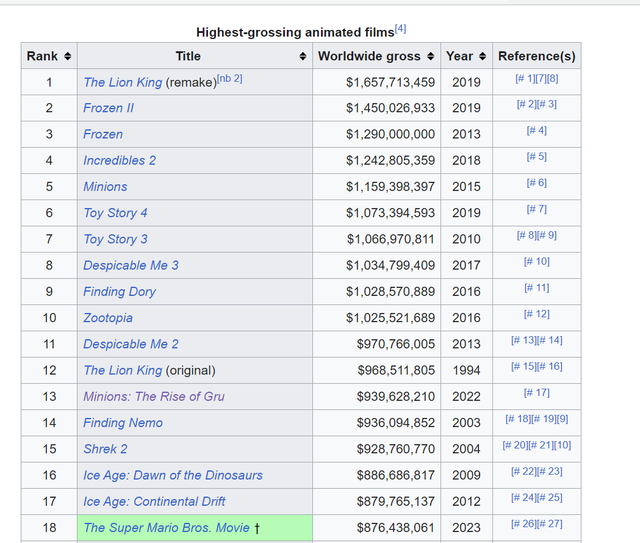Viewport: 640px width, 543px height.
Task: Open the Despicable Me 2 link
Action: [131, 344]
